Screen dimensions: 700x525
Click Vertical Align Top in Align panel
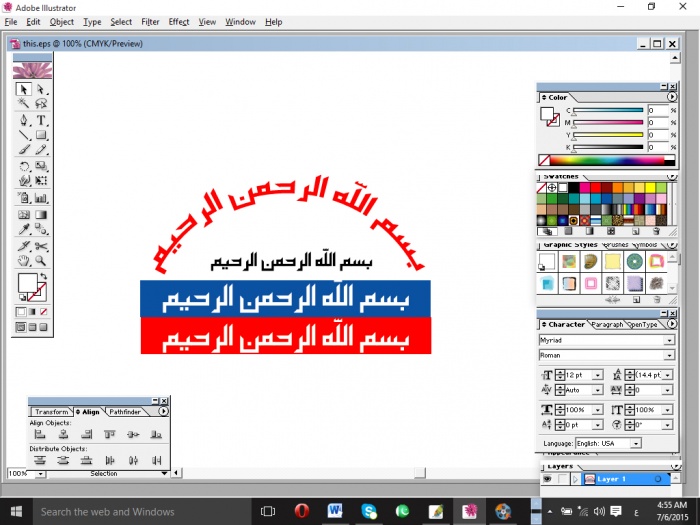coord(109,434)
